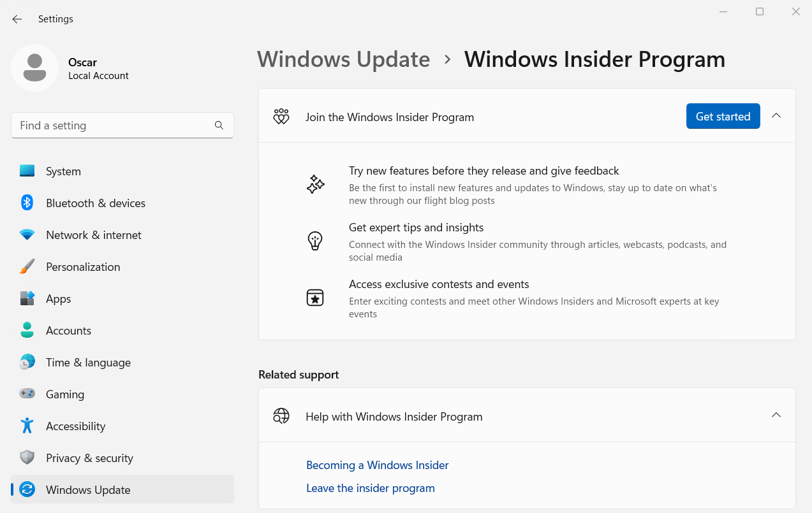
Task: Open the Becoming a Windows Insider link
Action: click(x=377, y=465)
